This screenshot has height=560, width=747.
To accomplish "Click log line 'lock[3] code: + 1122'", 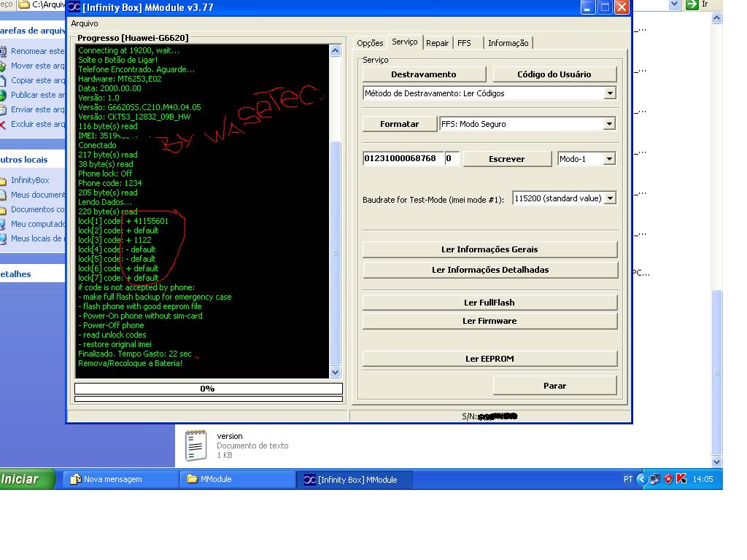I will click(115, 240).
